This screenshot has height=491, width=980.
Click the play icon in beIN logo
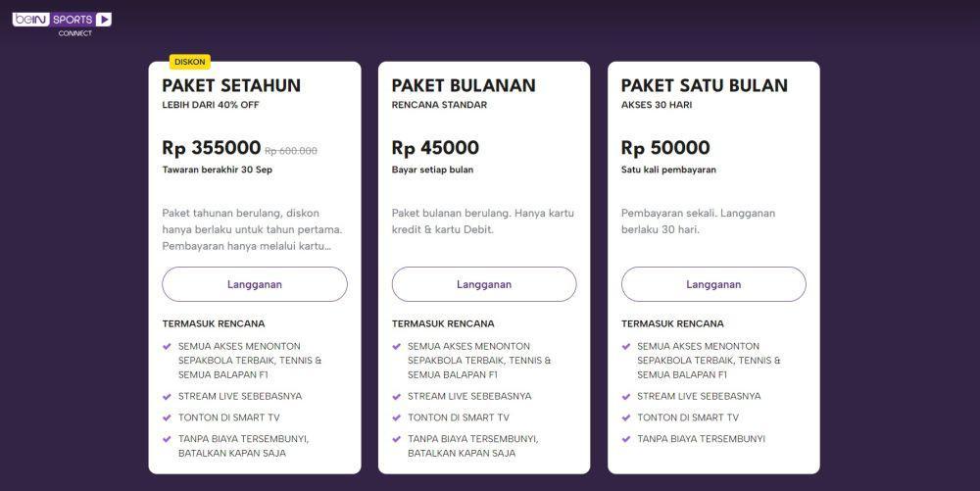tap(104, 20)
